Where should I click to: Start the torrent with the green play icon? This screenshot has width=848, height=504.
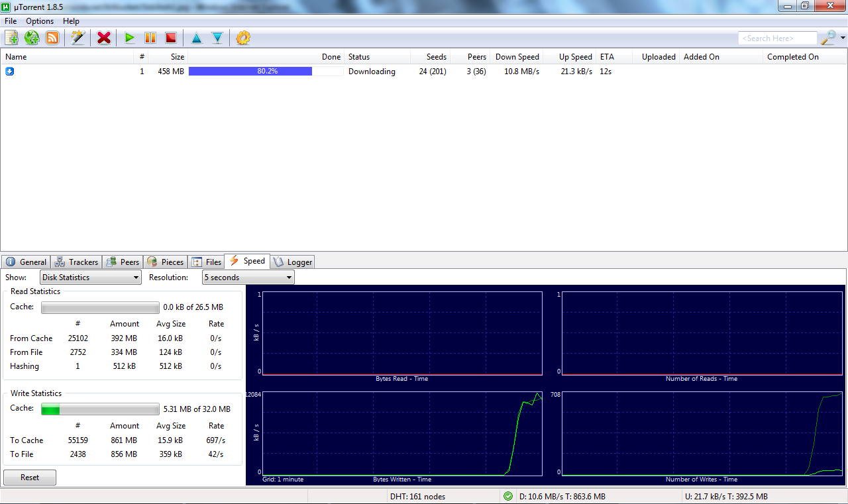(x=129, y=38)
